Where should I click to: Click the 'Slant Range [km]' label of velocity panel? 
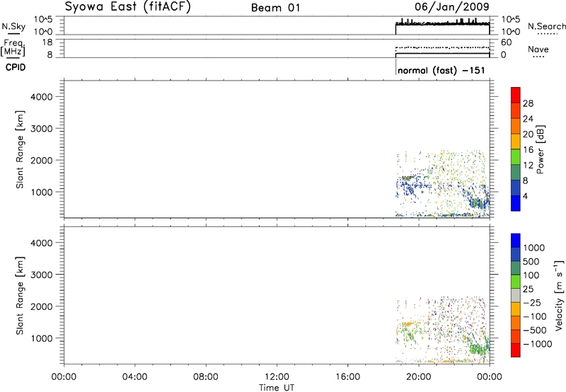click(20, 296)
